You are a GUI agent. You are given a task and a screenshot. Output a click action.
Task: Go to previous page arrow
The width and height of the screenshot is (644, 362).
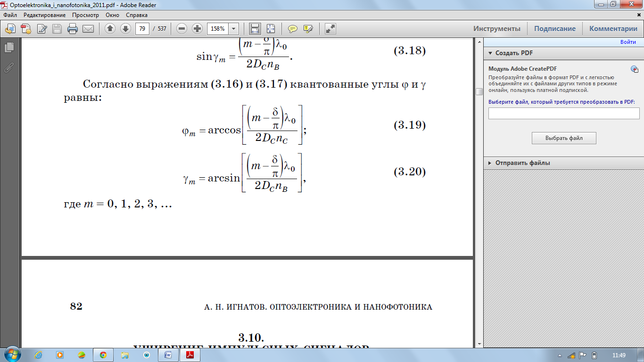point(110,29)
